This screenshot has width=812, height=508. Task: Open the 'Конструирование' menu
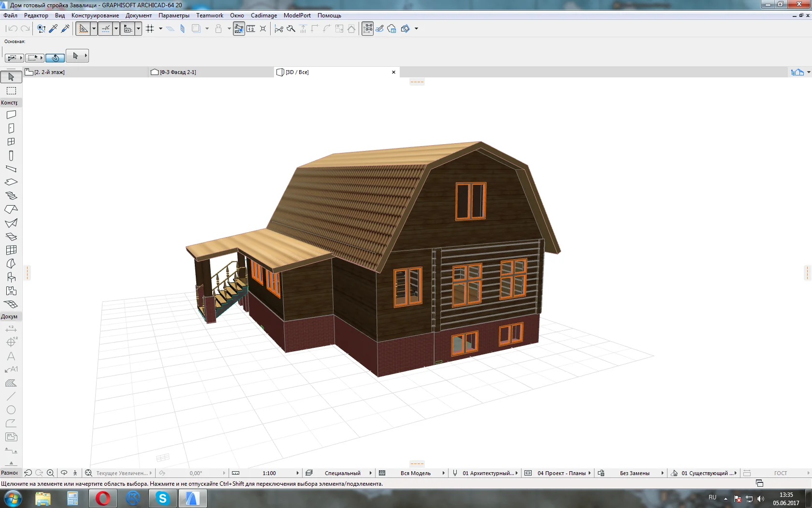95,15
